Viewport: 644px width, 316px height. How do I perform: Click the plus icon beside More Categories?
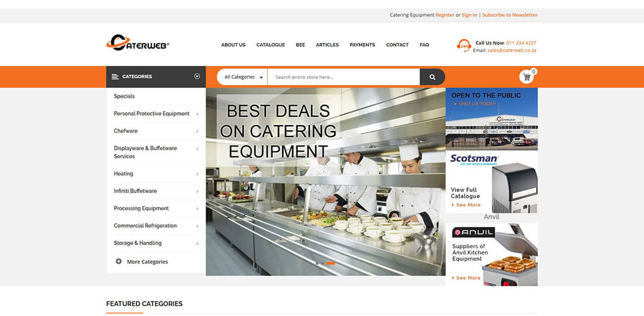119,262
